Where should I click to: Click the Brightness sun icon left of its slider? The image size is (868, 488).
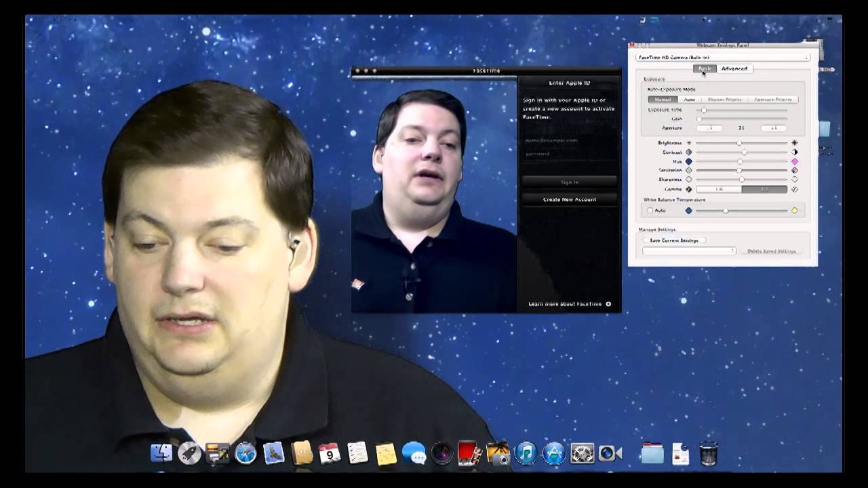pos(689,143)
